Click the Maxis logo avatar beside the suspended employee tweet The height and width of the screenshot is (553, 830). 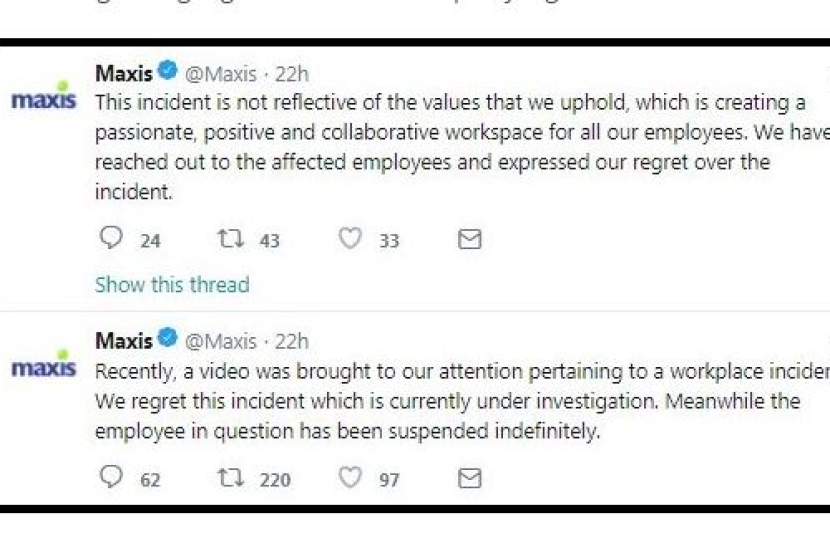pos(44,366)
